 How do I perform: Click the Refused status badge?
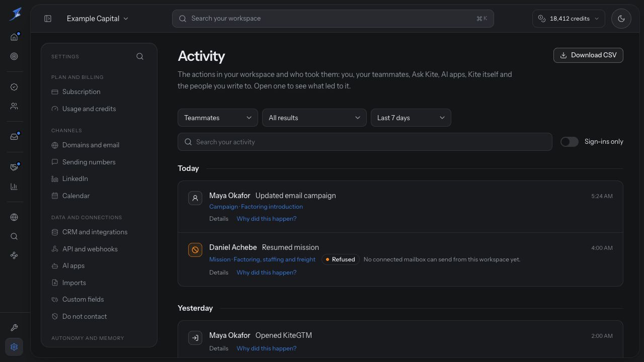tap(341, 259)
